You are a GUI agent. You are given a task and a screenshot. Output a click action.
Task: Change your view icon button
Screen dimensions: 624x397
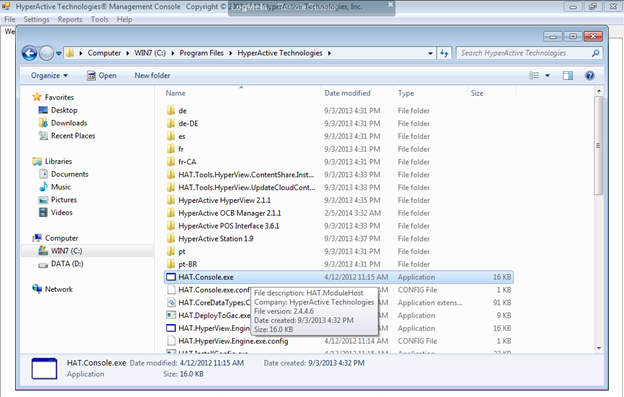pos(534,76)
